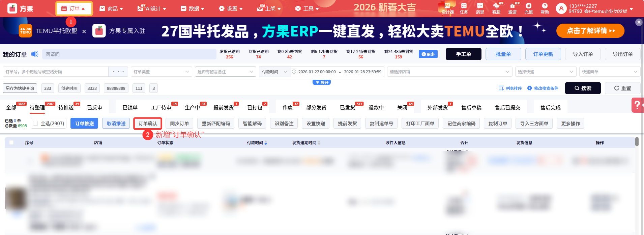Switch to the 售后完成 tab

[551, 107]
